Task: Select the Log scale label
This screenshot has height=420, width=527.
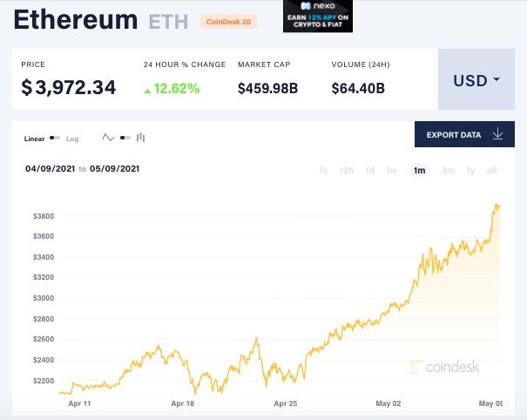Action: click(x=72, y=139)
